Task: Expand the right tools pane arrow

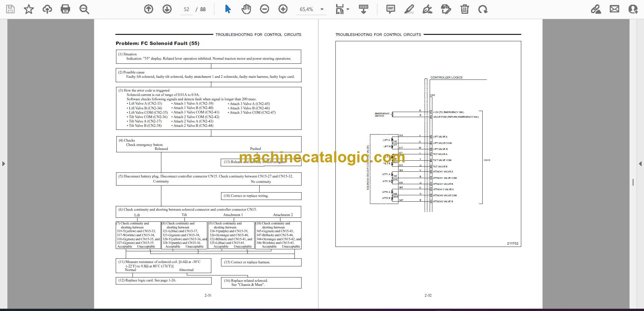Action: [640, 164]
